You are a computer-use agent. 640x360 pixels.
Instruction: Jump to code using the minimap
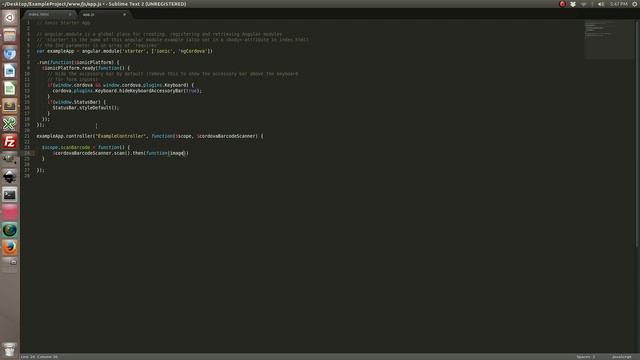[608, 39]
